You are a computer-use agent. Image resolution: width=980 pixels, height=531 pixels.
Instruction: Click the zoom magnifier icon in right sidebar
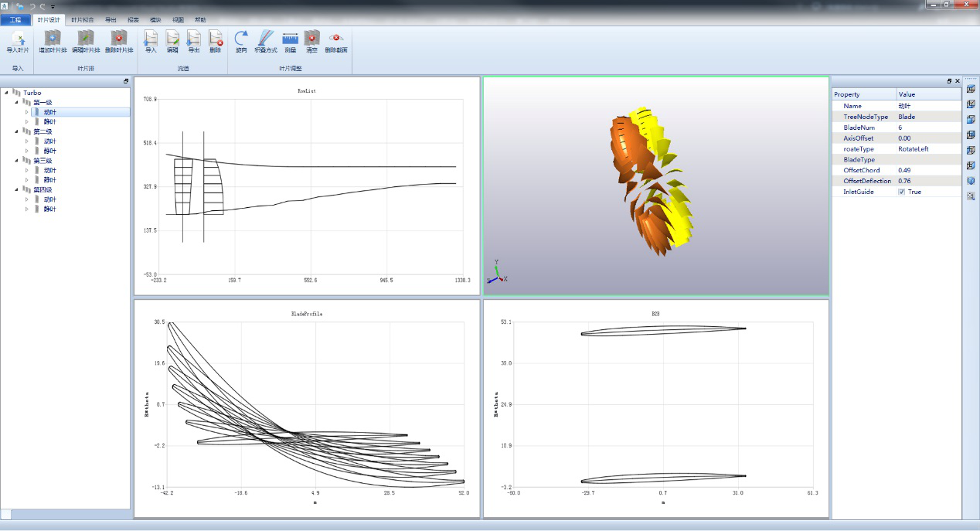(971, 196)
